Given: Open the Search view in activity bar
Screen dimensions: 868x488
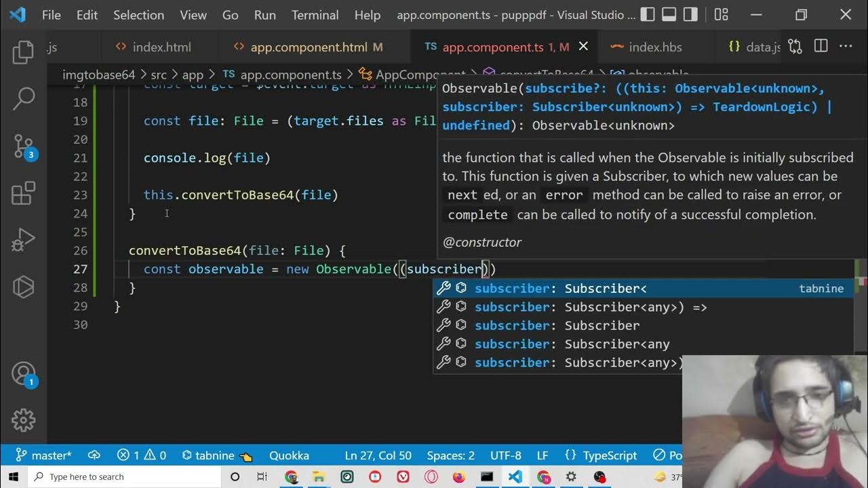Looking at the screenshot, I should (23, 98).
